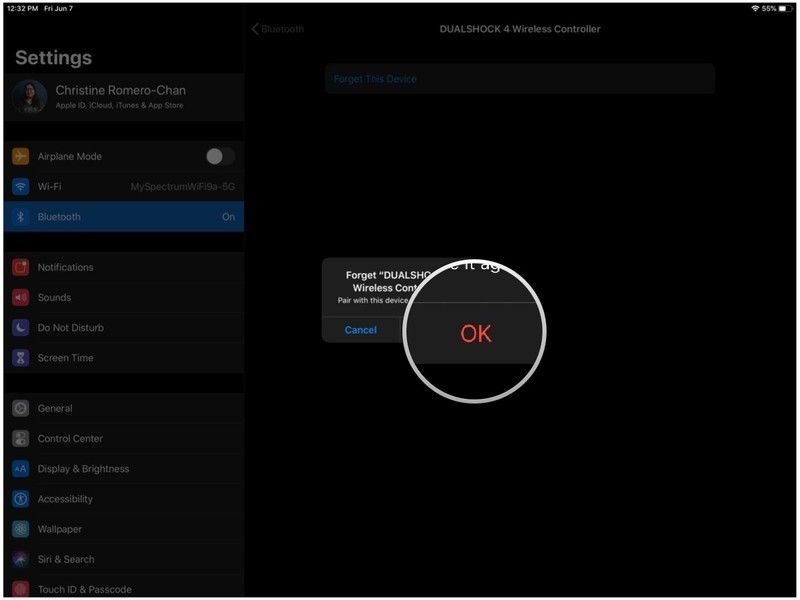
Task: Tap Forget This Device link
Action: (376, 79)
